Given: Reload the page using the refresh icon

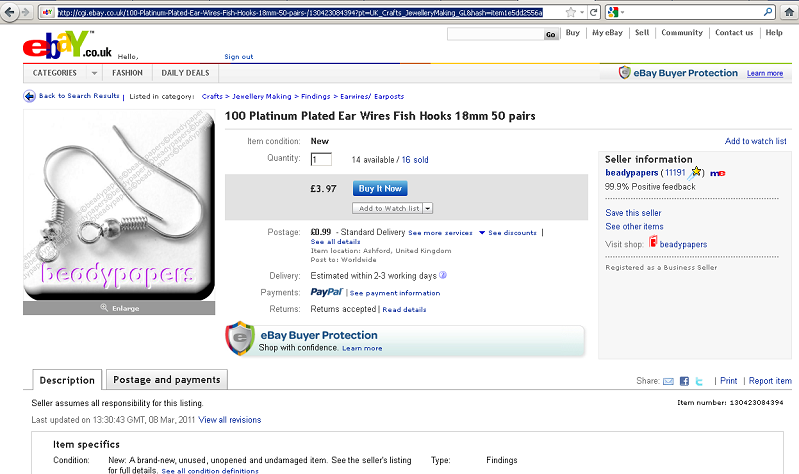Looking at the screenshot, I should click(595, 12).
